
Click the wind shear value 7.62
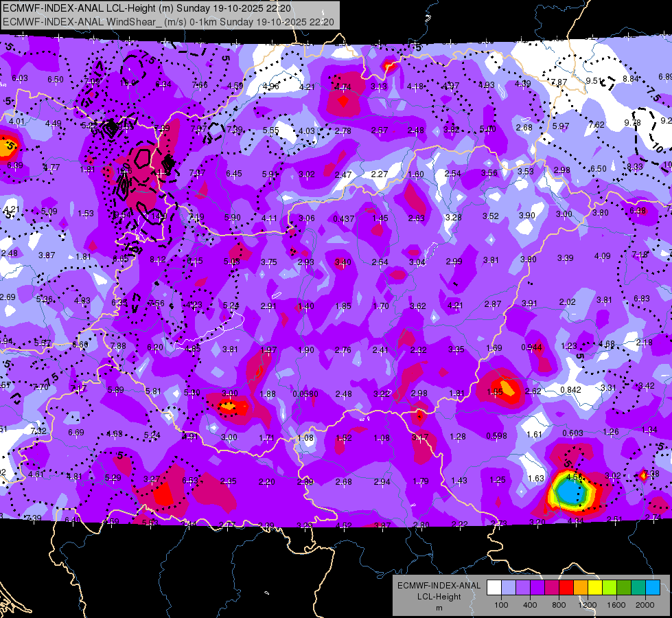596,125
